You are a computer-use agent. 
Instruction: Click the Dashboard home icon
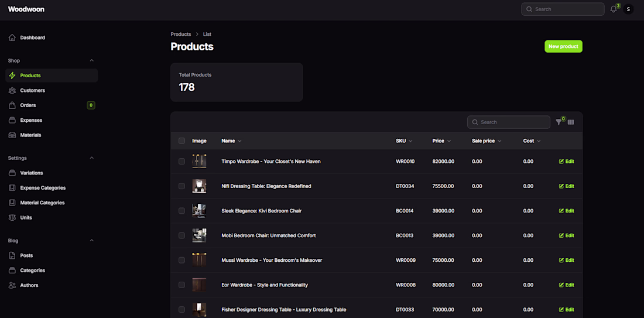[x=12, y=37]
